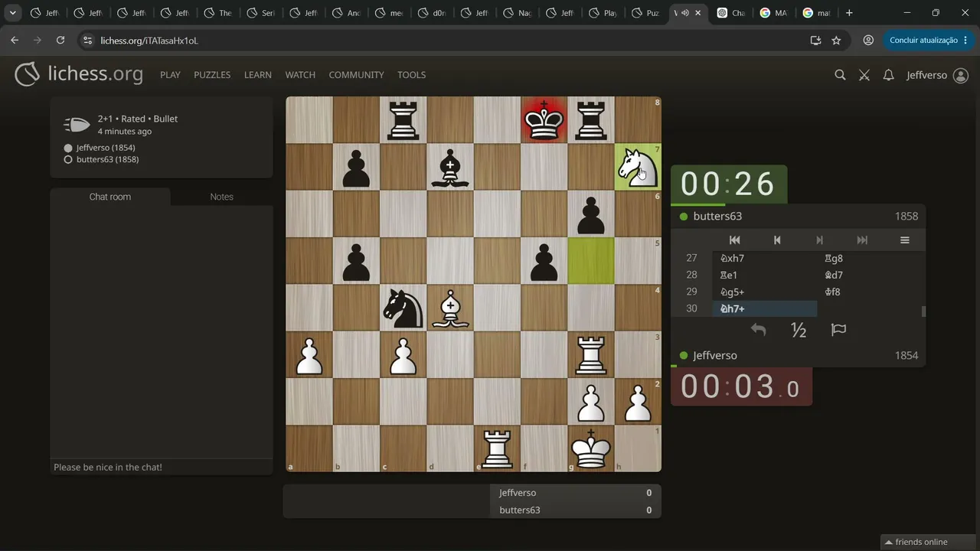Click Jeffverso name below move list
This screenshot has height=551, width=980.
pos(715,356)
